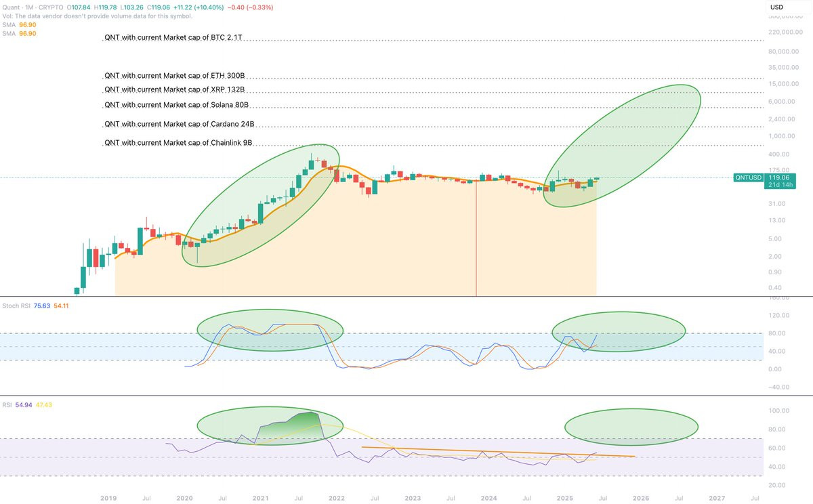Click the 2,400.00 price axis label
This screenshot has height=504, width=813.
point(782,119)
